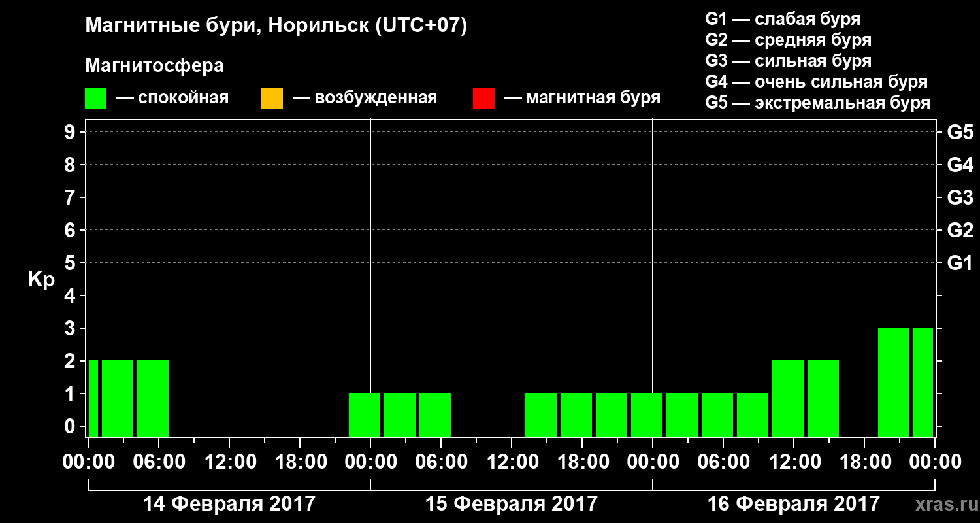The image size is (980, 523).
Task: Click the Kp 2 bar after 13:00 on 16 February
Action: 823,398
